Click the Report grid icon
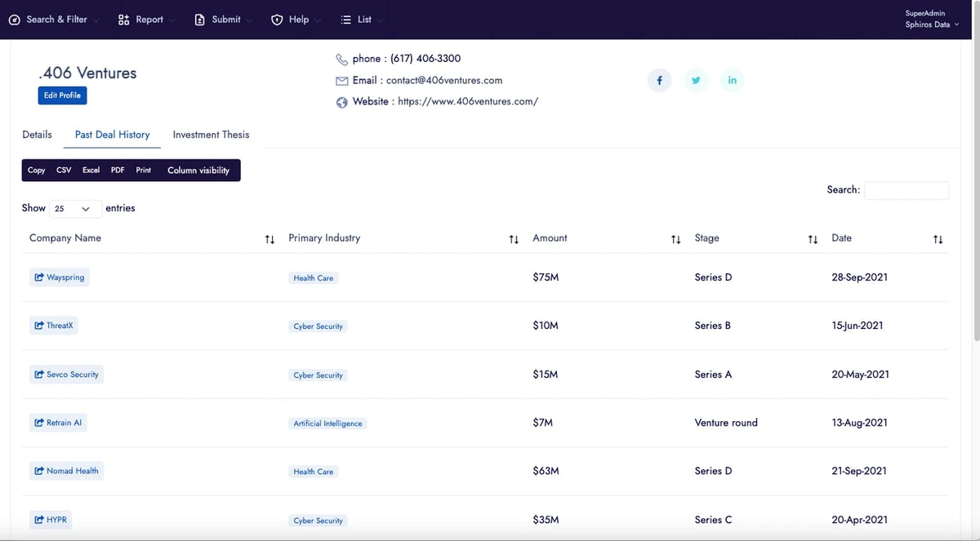Image resolution: width=980 pixels, height=541 pixels. [124, 20]
